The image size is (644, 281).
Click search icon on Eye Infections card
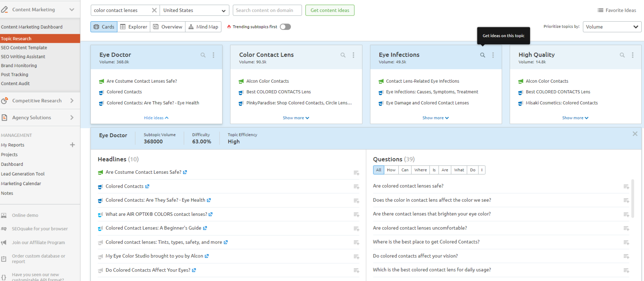pyautogui.click(x=482, y=55)
